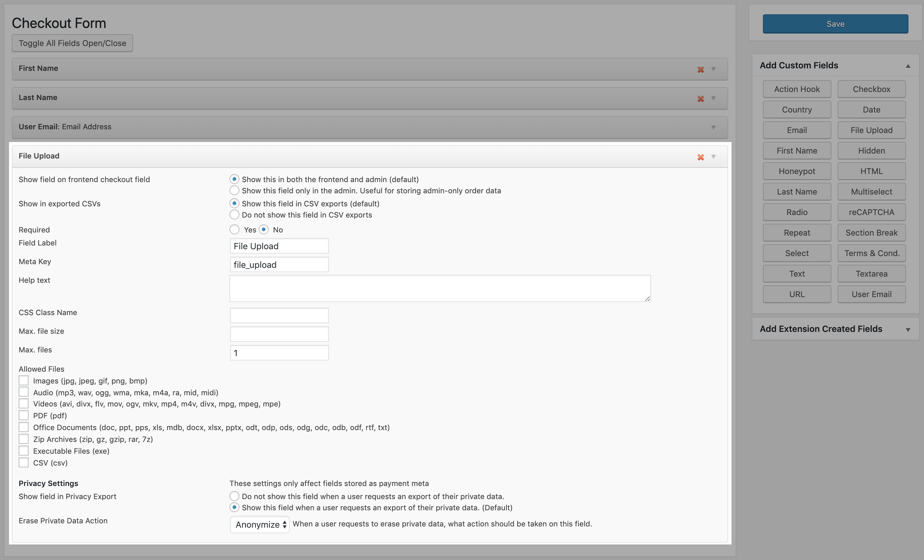The image size is (924, 560).
Task: Save the checkout form
Action: [835, 24]
